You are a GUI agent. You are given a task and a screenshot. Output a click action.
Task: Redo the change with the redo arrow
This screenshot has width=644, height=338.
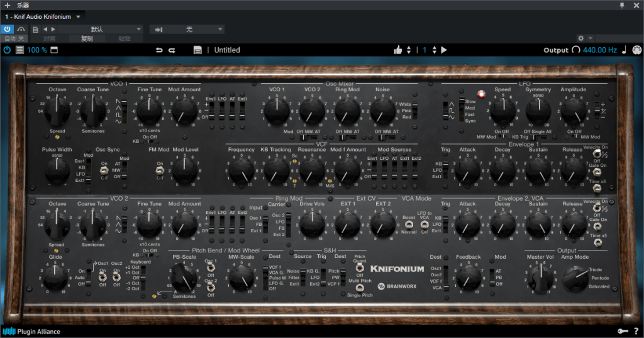tap(172, 50)
